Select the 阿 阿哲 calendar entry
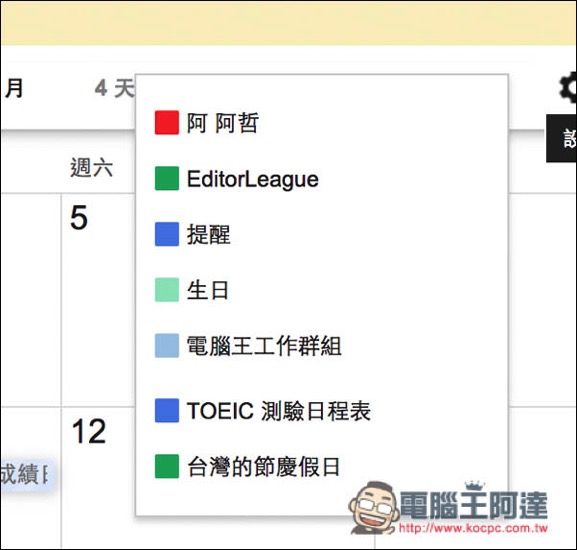The image size is (577, 550). [223, 123]
